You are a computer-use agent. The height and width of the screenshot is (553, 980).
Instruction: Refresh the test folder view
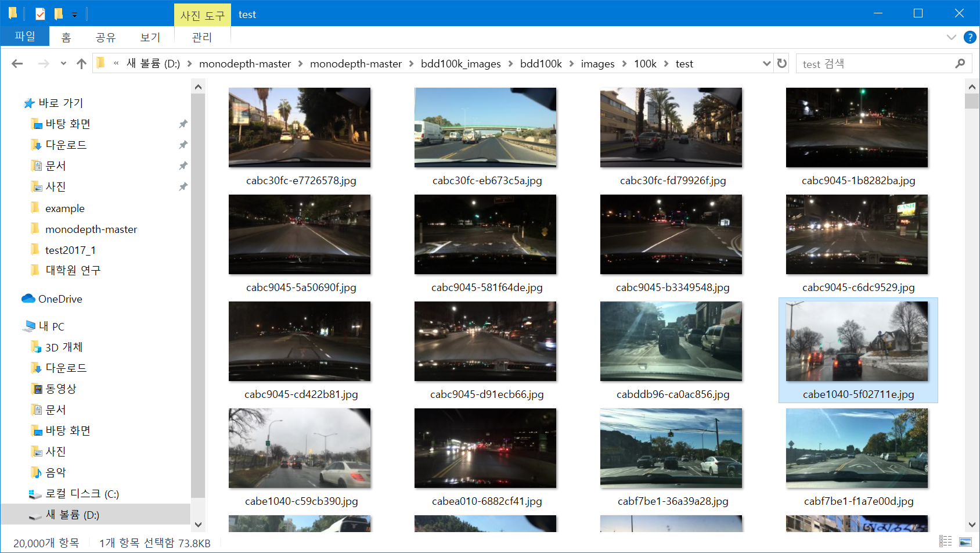click(x=782, y=63)
